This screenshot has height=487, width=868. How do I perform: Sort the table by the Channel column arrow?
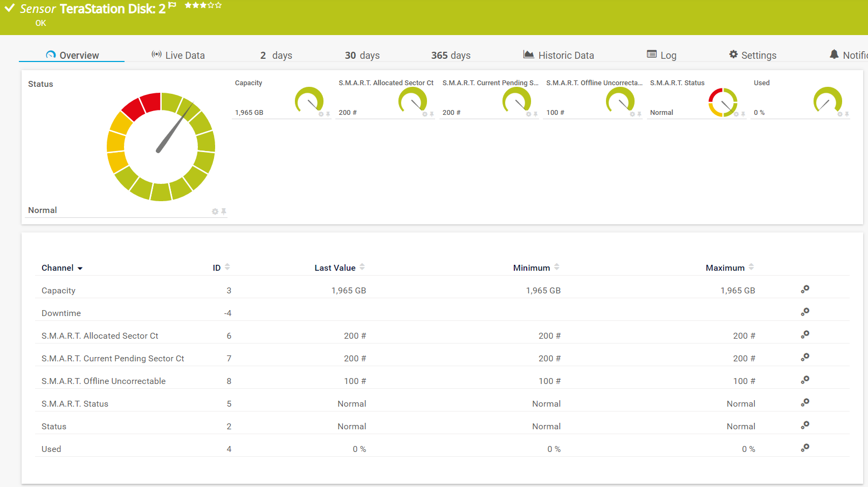point(80,269)
